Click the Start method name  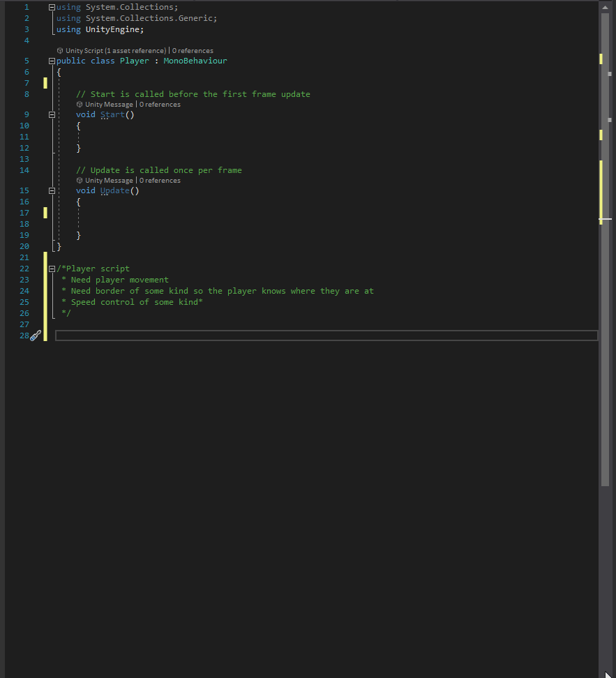click(112, 114)
